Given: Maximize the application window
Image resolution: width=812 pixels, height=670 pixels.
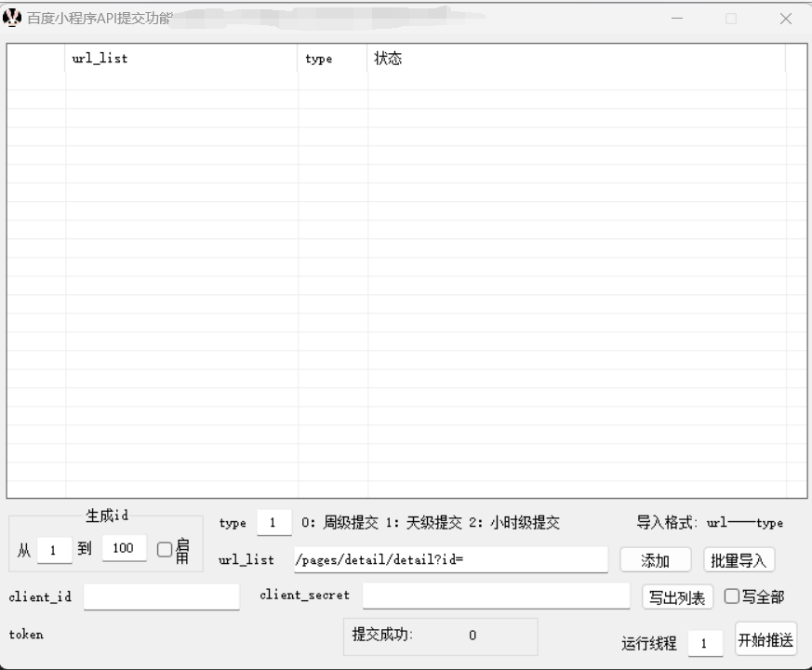Looking at the screenshot, I should click(x=731, y=19).
